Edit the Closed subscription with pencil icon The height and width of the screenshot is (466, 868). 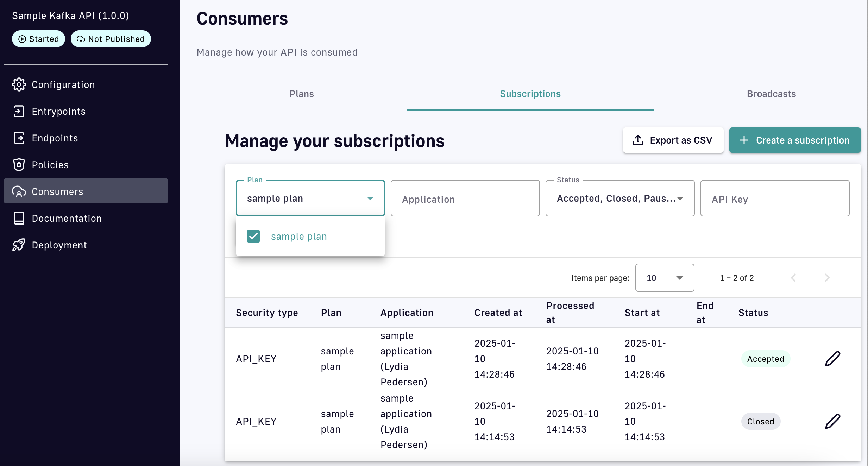click(832, 421)
